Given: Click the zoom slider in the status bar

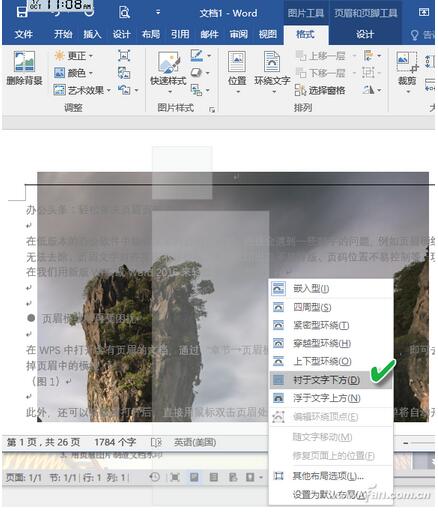Looking at the screenshot, I should [419, 443].
